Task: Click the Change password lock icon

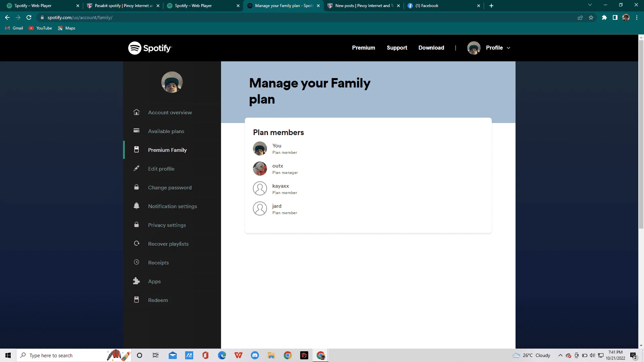Action: [x=137, y=187]
